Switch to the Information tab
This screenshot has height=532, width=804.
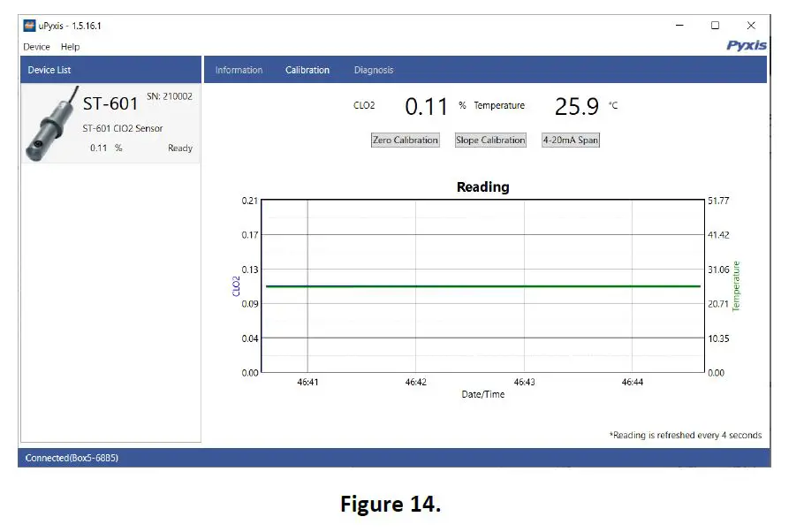pos(239,70)
